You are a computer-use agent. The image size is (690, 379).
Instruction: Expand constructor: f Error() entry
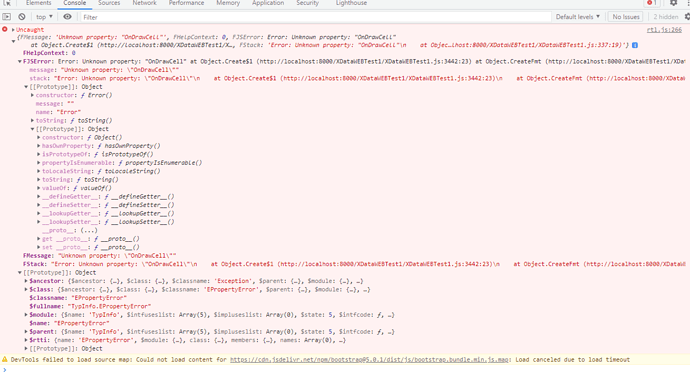pyautogui.click(x=32, y=95)
